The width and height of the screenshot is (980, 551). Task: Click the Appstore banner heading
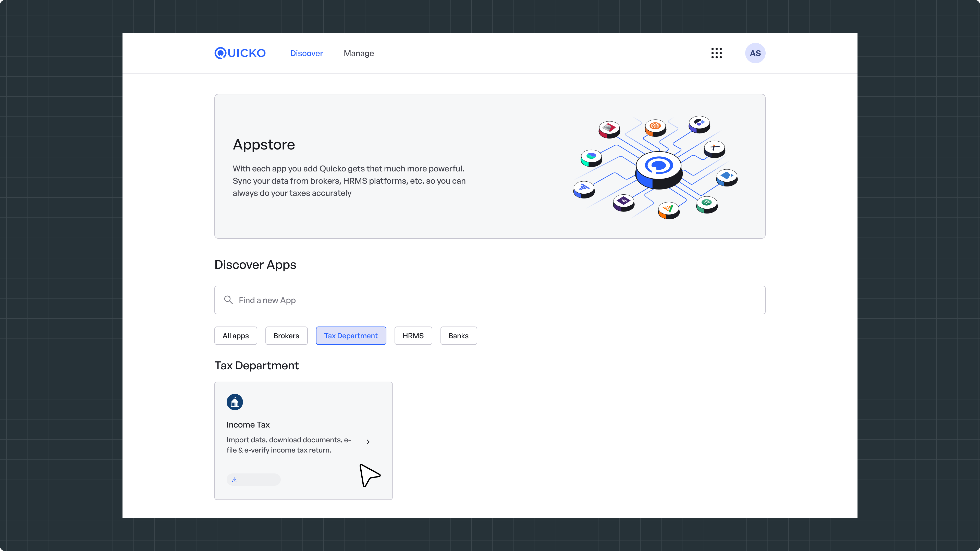point(264,144)
